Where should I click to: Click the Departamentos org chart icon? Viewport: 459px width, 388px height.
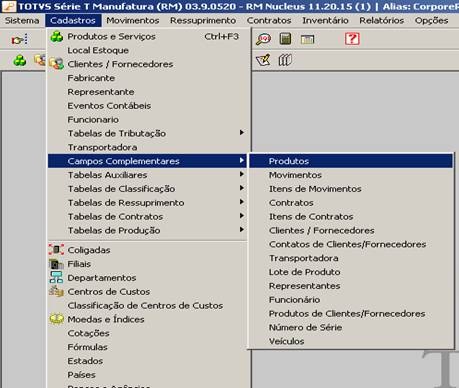(x=56, y=277)
